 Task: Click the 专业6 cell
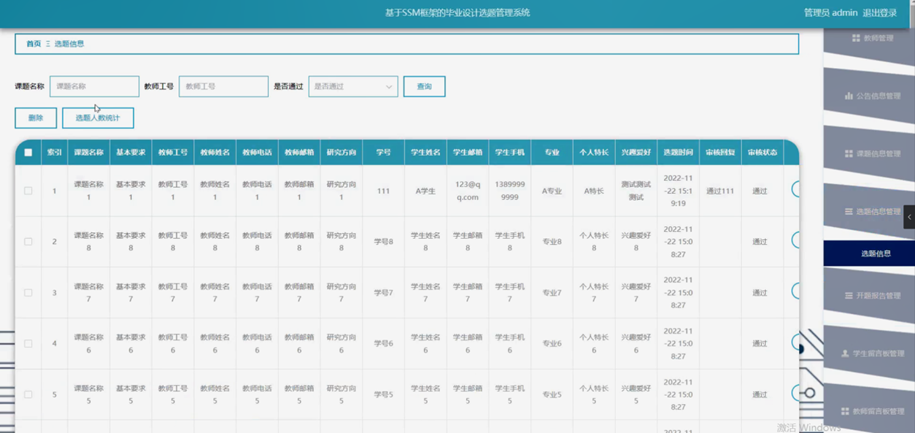(552, 344)
